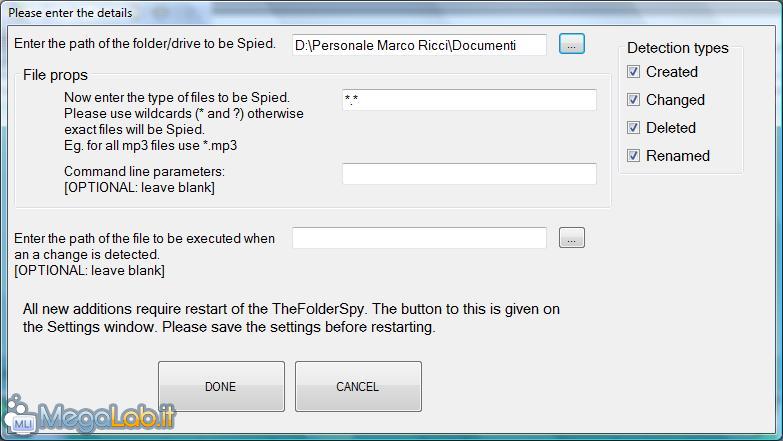Confirm the details with the DONE button

[x=221, y=387]
